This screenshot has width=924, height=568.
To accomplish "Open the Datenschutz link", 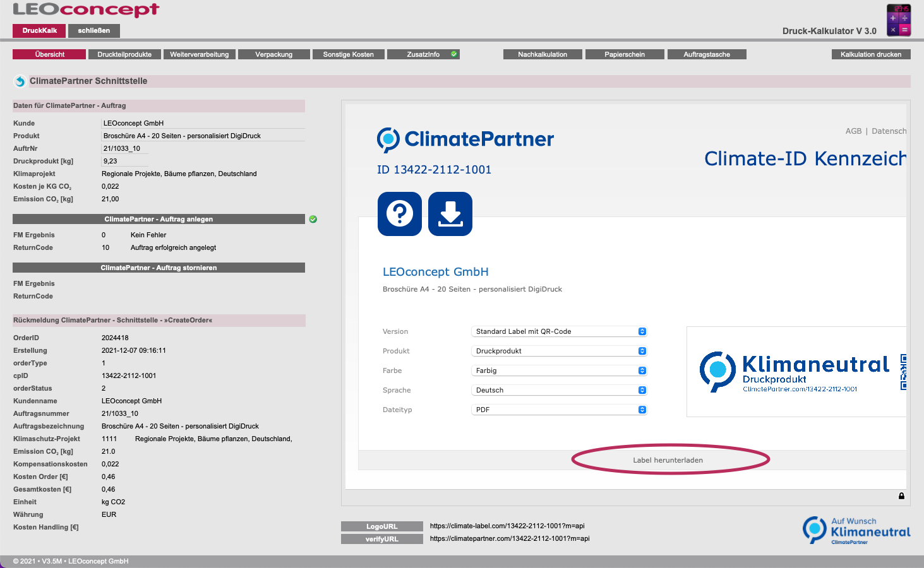I will tap(889, 131).
